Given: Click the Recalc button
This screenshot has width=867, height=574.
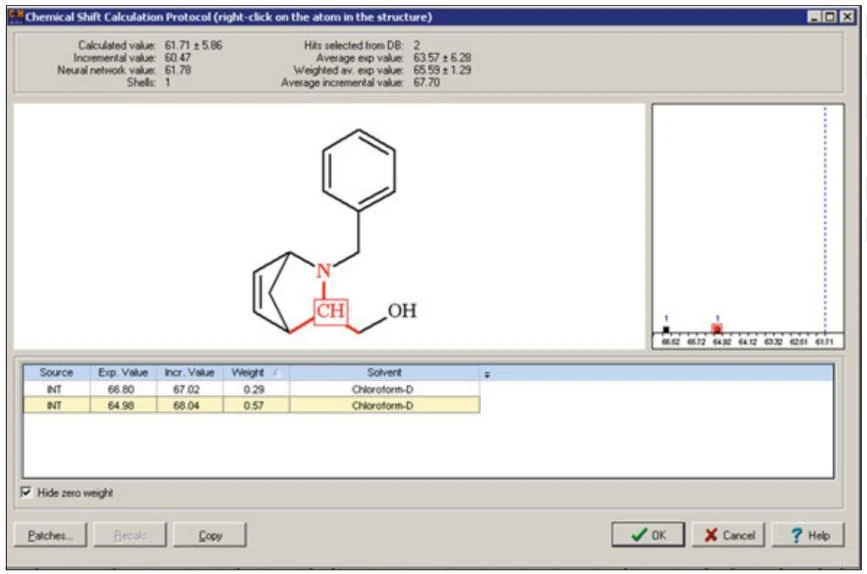Looking at the screenshot, I should [130, 535].
